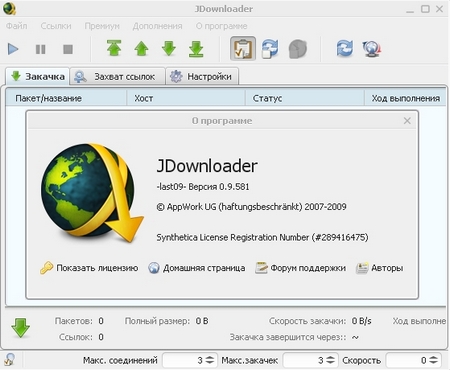450x370 pixels.
Task: Sort by Ход выполнения column header
Action: [x=405, y=98]
